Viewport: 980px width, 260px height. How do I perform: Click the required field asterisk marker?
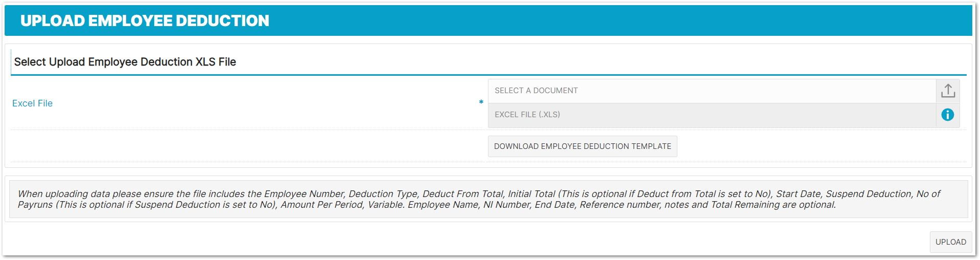pos(481,102)
